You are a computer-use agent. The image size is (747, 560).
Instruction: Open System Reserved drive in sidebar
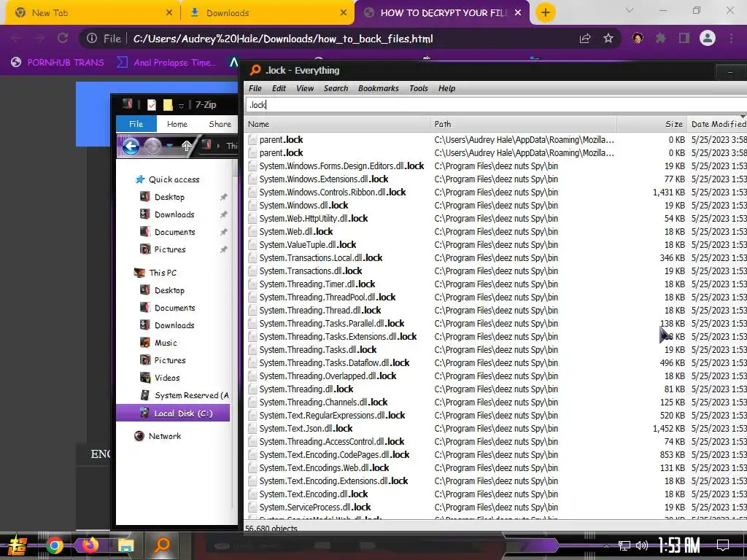coord(185,395)
